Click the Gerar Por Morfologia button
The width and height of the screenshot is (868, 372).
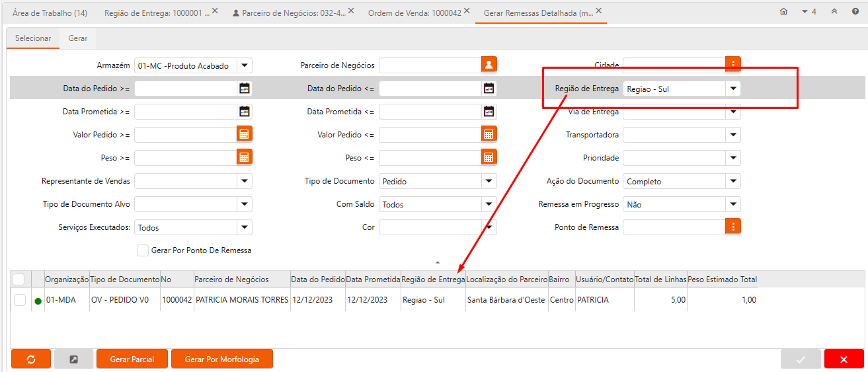pos(221,359)
